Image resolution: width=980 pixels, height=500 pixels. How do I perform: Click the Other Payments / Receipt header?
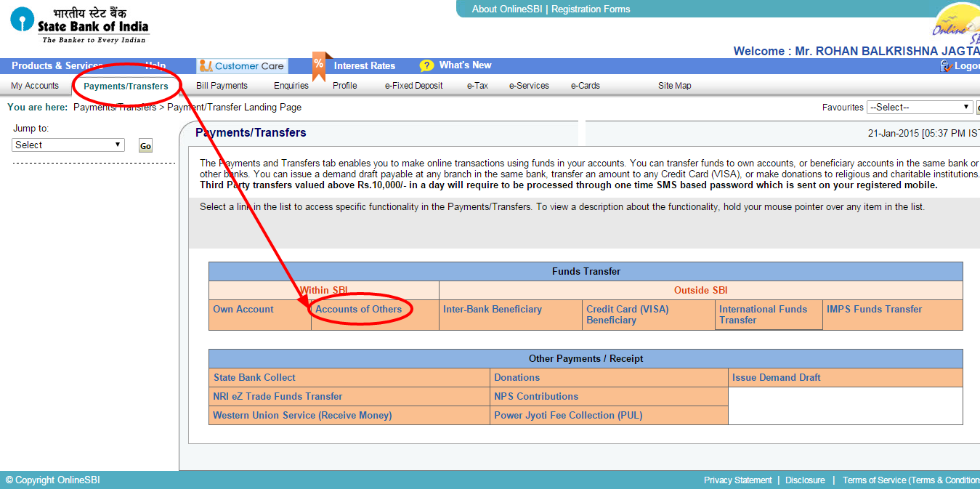point(586,358)
